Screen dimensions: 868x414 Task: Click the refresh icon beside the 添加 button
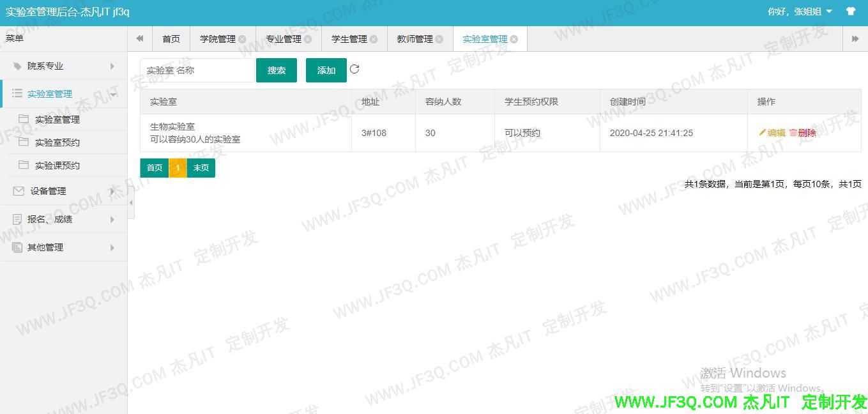pos(354,69)
